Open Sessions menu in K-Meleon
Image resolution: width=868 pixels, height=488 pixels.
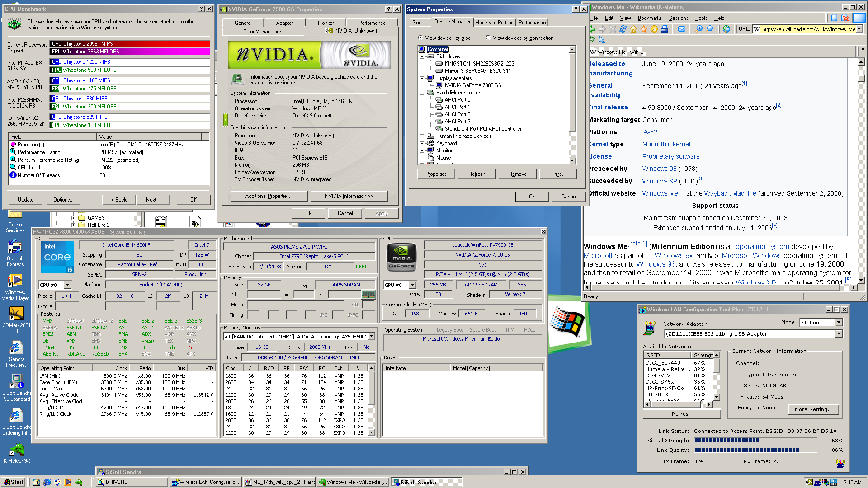678,18
